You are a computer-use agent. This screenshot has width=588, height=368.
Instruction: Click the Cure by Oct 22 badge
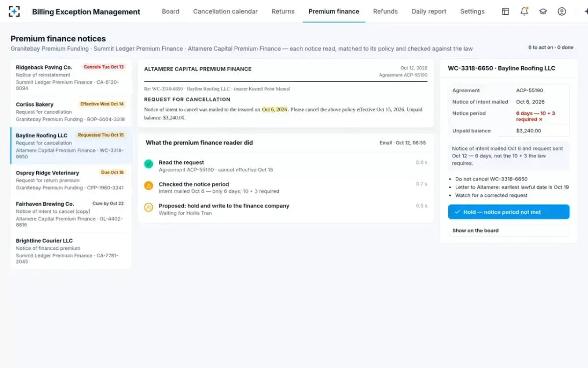click(108, 204)
